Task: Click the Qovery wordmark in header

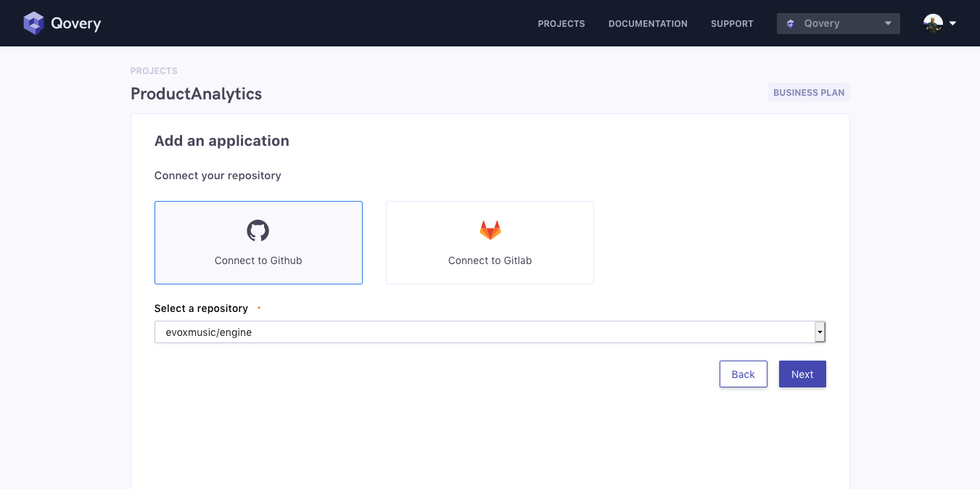Action: (x=75, y=23)
